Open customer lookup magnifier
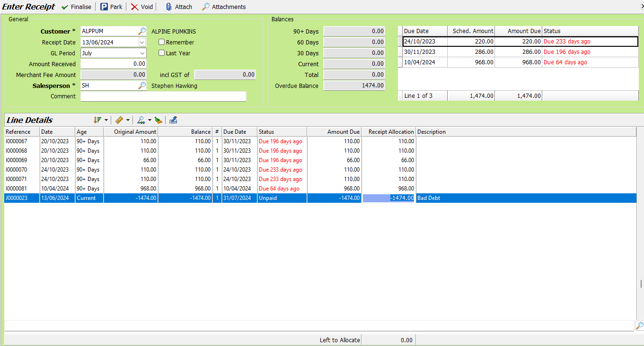The height and width of the screenshot is (346, 644). (142, 31)
